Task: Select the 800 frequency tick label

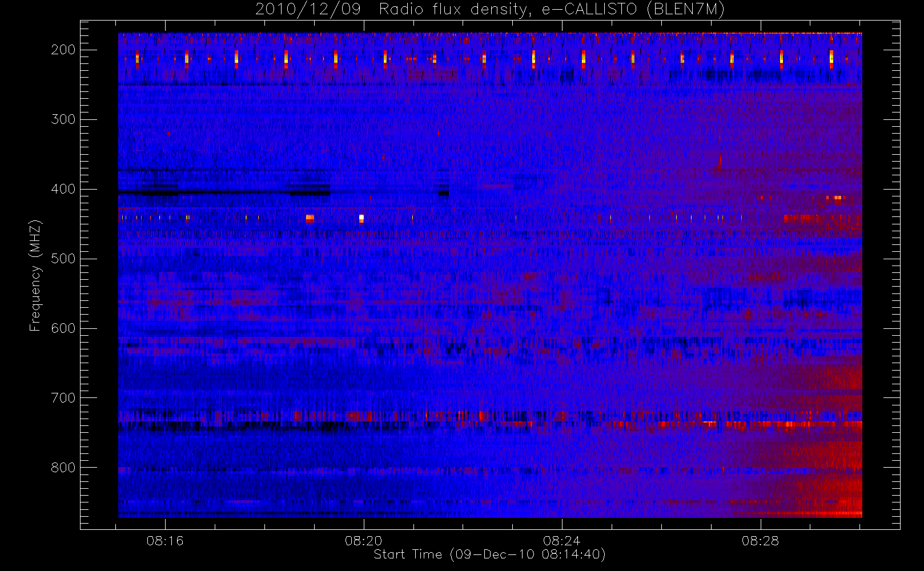Action: (63, 468)
